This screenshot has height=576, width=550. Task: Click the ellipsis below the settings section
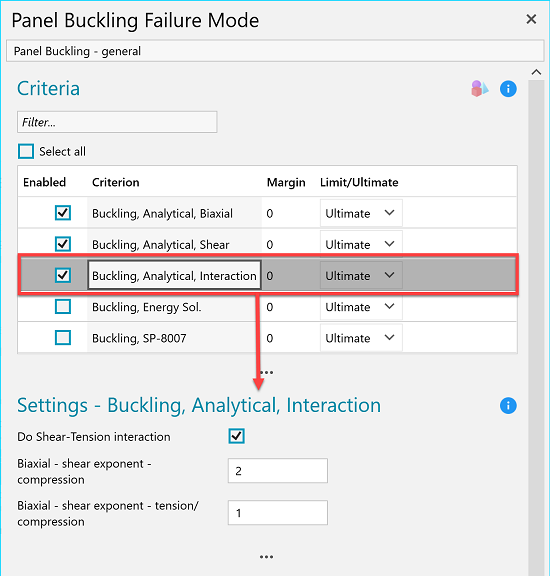click(x=266, y=557)
